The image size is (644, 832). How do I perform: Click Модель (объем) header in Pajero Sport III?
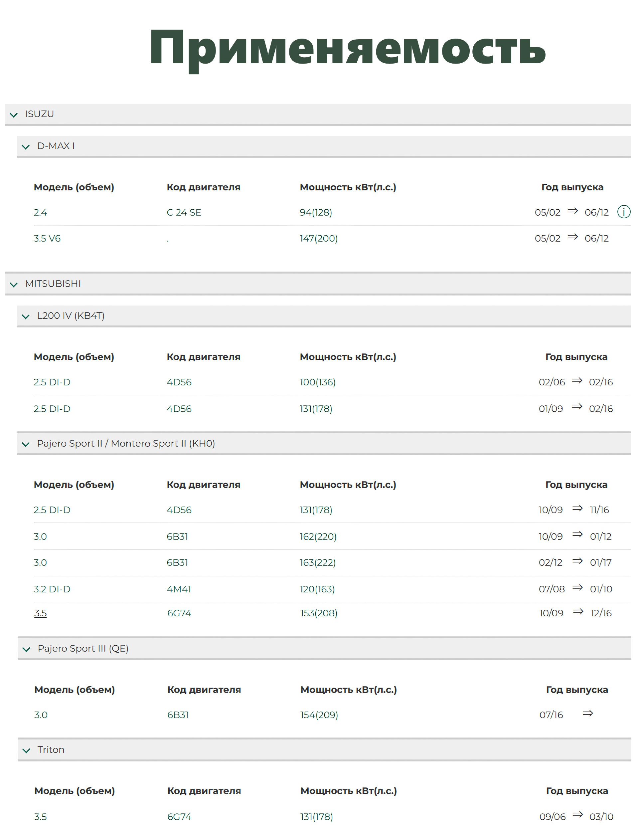click(x=75, y=690)
